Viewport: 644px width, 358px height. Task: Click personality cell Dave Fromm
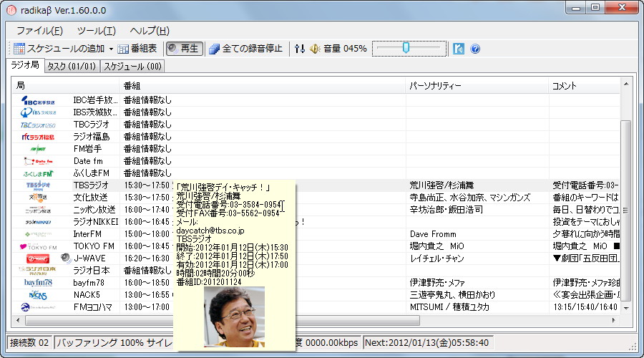[x=433, y=234]
